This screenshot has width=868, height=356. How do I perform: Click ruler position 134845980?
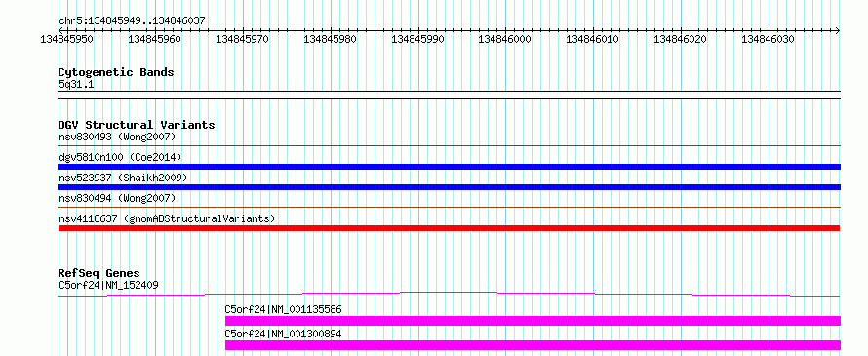(330, 39)
